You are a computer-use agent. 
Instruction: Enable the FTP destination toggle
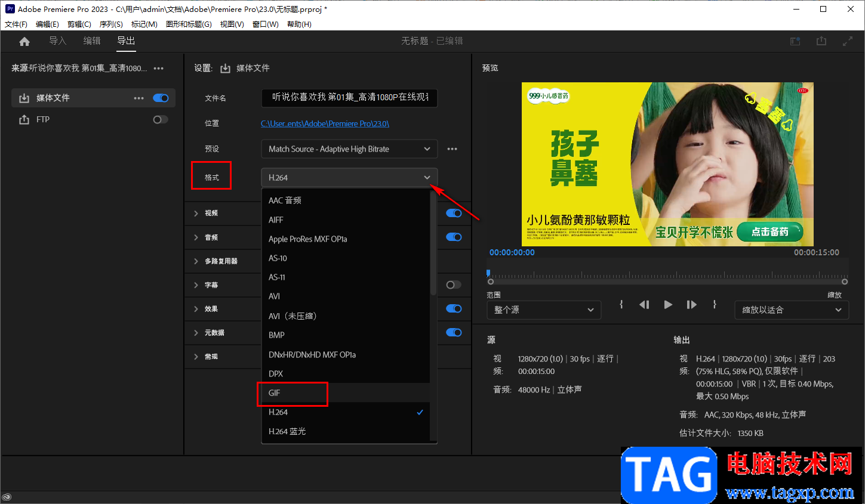point(161,119)
